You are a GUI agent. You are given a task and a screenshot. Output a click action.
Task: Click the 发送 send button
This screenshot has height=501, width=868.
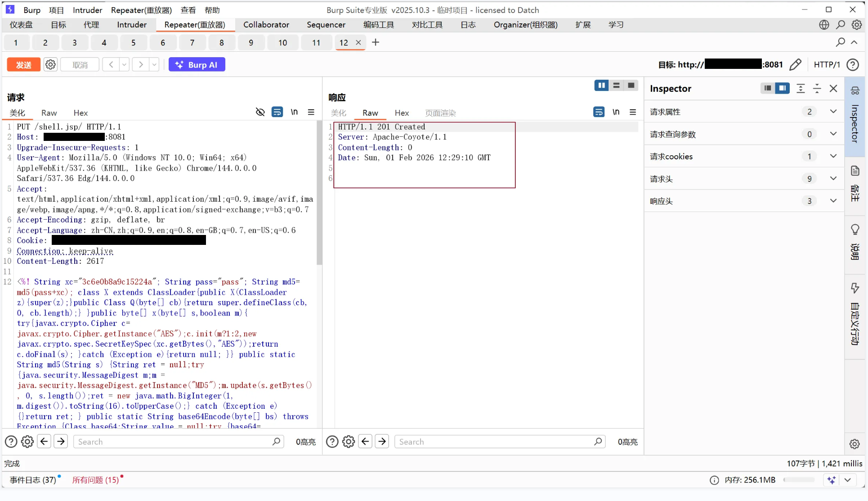(x=24, y=64)
